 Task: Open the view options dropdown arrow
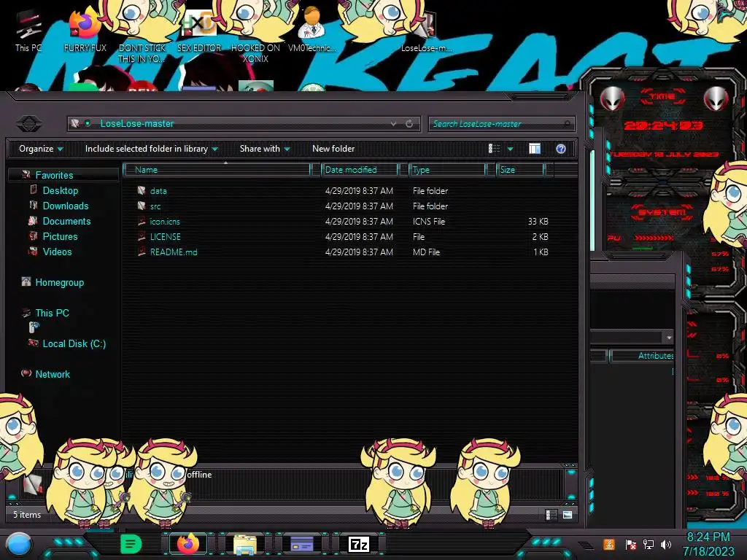pos(510,149)
